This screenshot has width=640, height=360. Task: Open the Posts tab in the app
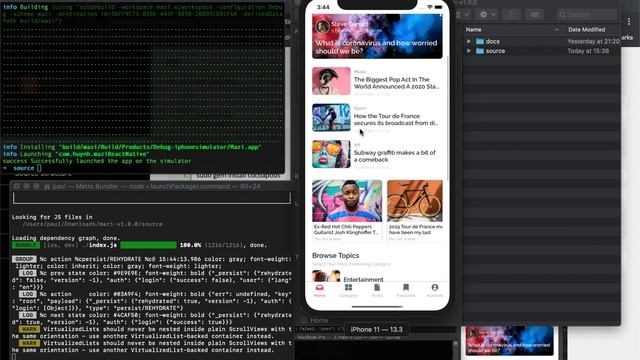click(377, 291)
